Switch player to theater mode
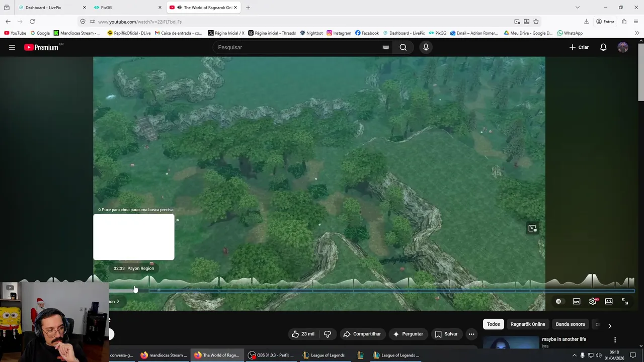This screenshot has height=362, width=644. (x=609, y=301)
